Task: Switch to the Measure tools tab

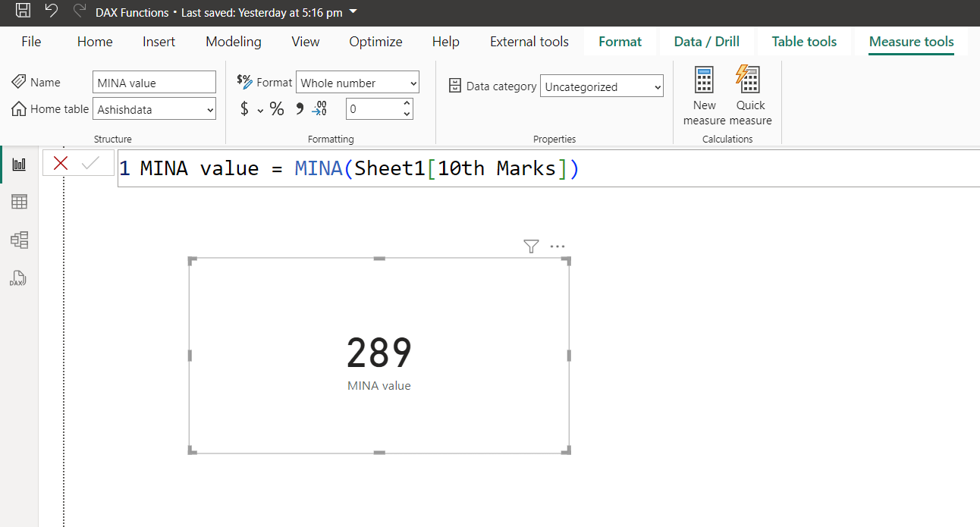Action: (x=911, y=42)
